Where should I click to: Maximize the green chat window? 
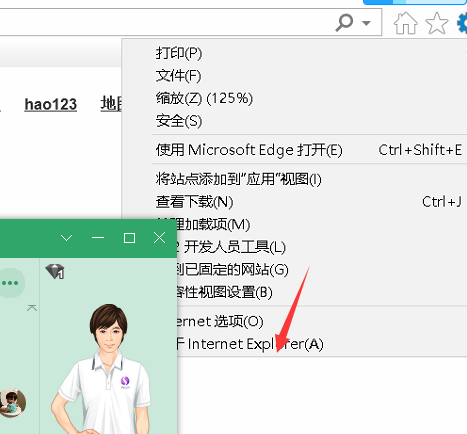(129, 238)
